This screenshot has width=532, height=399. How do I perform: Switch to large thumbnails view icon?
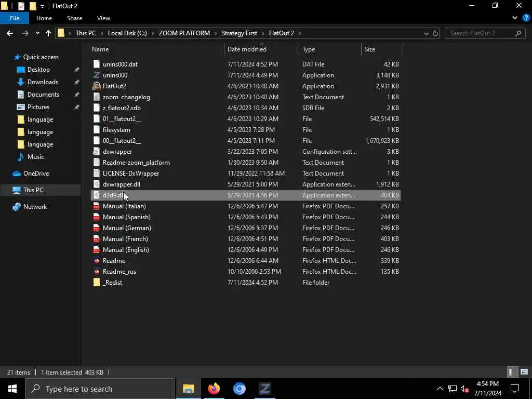(524, 372)
